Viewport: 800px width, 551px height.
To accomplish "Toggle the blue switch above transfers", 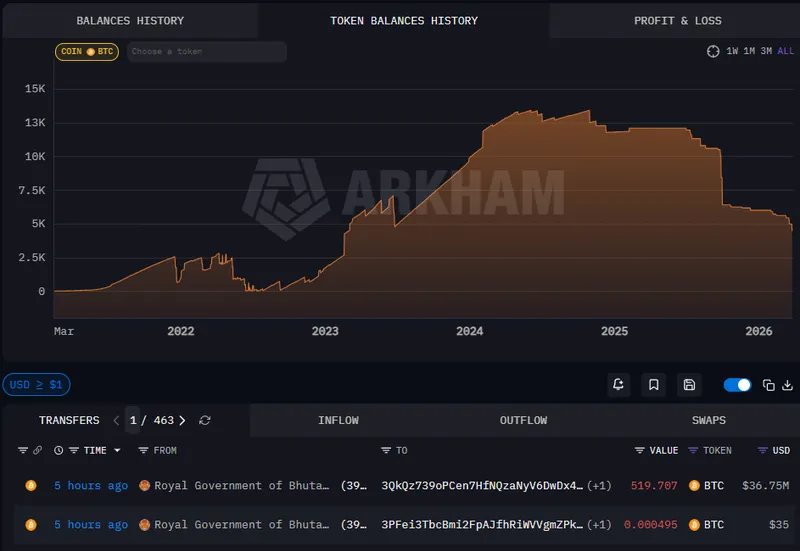I will click(x=737, y=385).
